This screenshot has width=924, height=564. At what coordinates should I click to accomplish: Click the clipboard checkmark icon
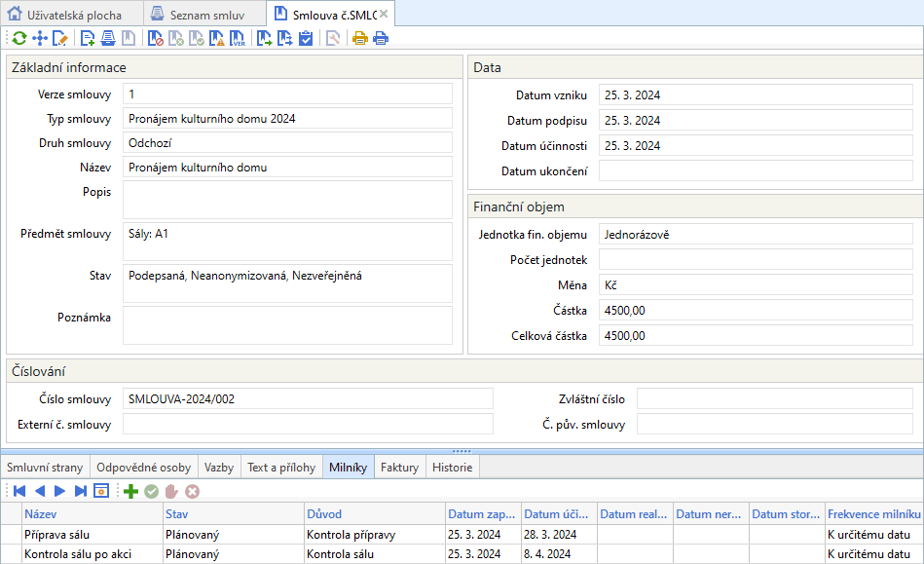pos(306,39)
